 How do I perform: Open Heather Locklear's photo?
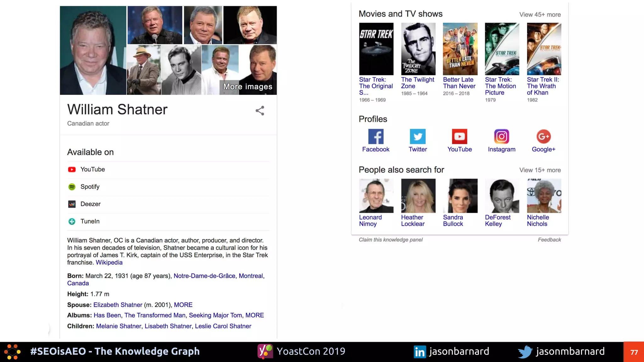(x=418, y=196)
